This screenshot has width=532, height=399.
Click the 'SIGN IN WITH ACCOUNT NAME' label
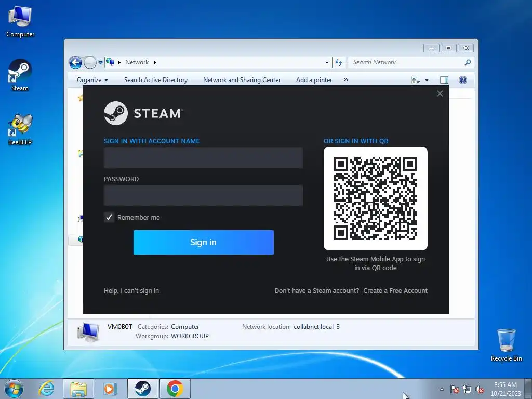pyautogui.click(x=152, y=141)
